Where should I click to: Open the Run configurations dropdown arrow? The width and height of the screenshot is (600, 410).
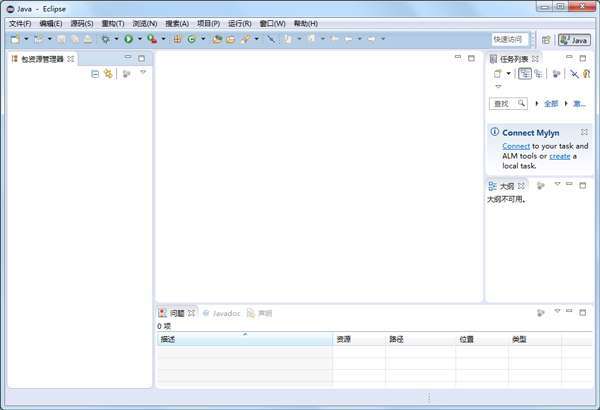click(x=140, y=39)
